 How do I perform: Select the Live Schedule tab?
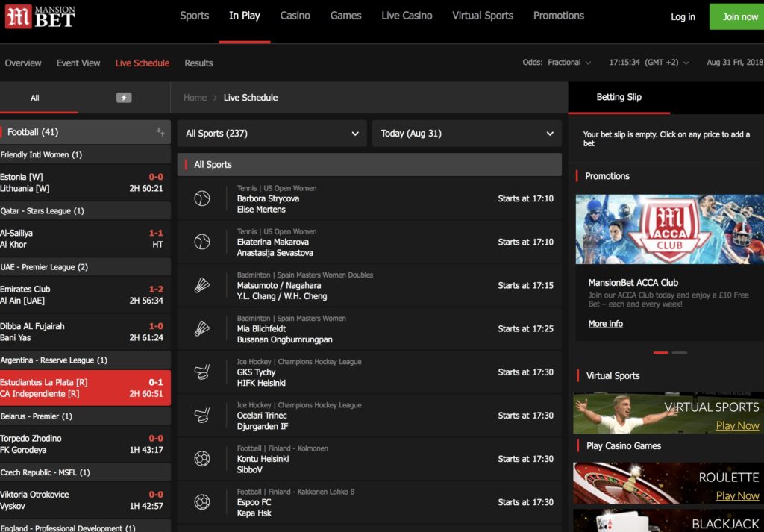point(143,63)
